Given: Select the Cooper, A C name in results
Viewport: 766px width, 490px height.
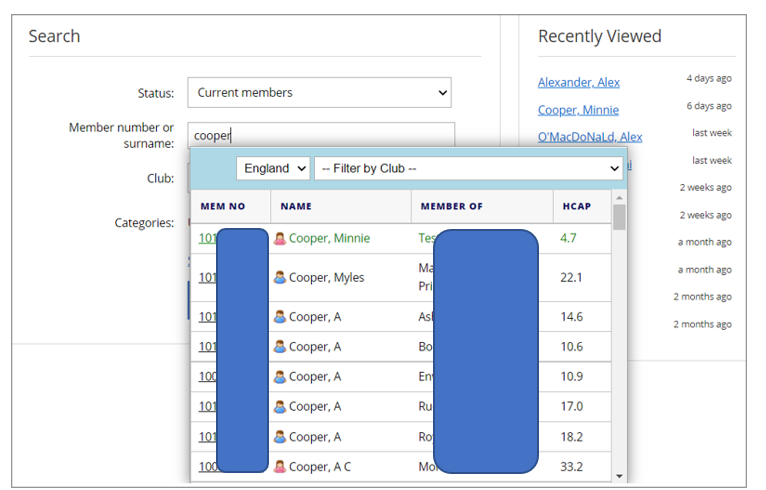Looking at the screenshot, I should click(319, 467).
